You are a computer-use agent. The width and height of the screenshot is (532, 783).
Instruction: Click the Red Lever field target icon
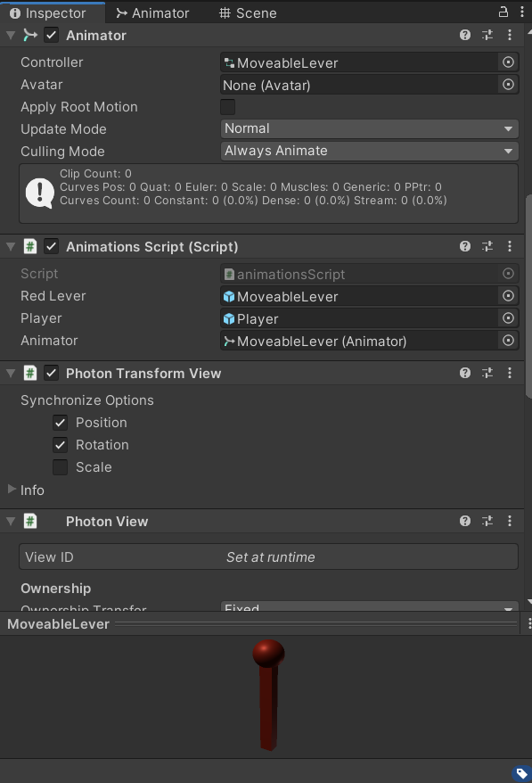[508, 296]
